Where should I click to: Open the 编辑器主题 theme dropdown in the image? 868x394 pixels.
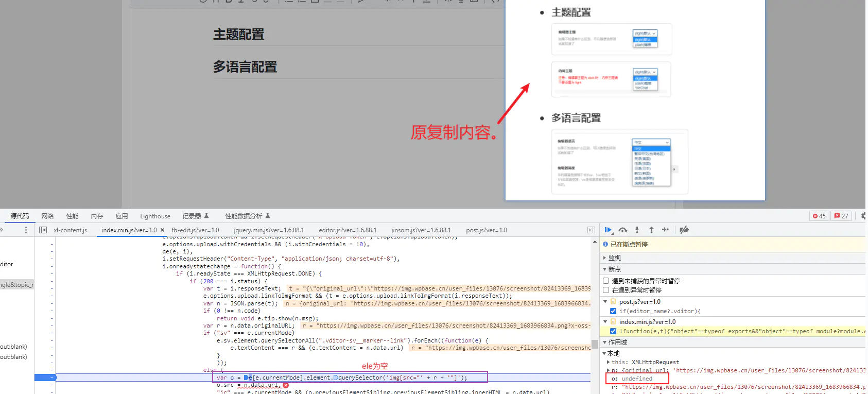(x=645, y=33)
